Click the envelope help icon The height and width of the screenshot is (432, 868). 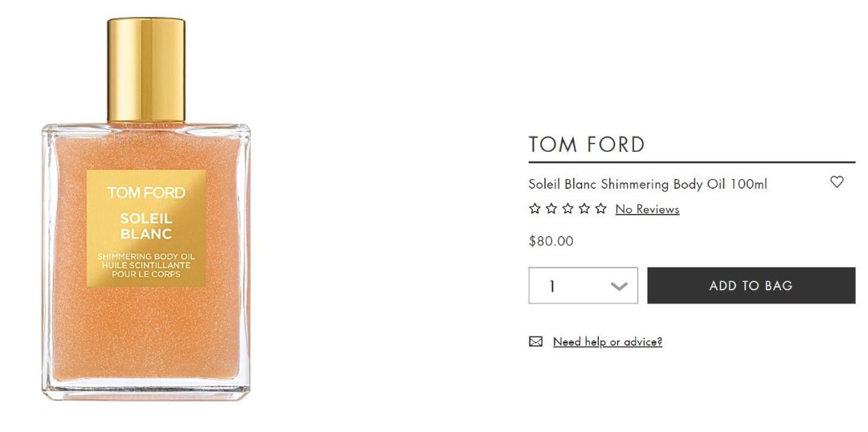click(x=535, y=341)
